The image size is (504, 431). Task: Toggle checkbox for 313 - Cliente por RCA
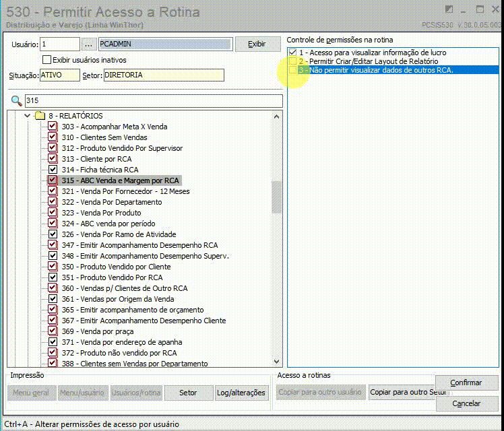[x=53, y=159]
